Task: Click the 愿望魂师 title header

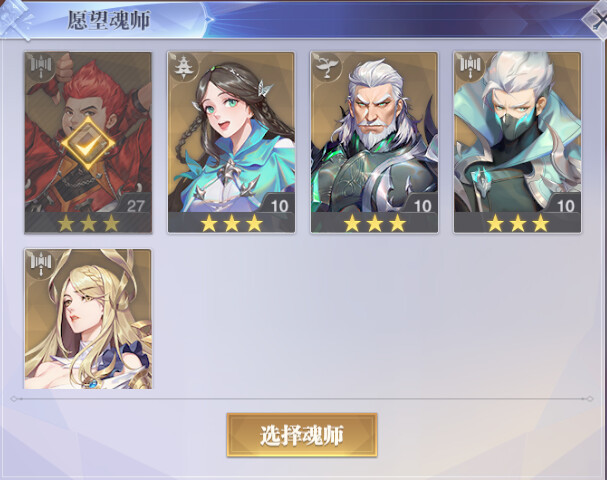Action: [109, 20]
